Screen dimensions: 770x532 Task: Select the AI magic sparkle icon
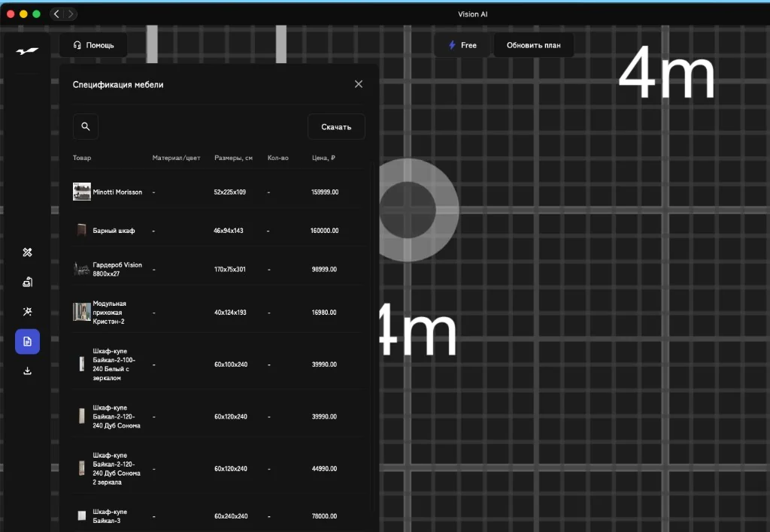28,312
